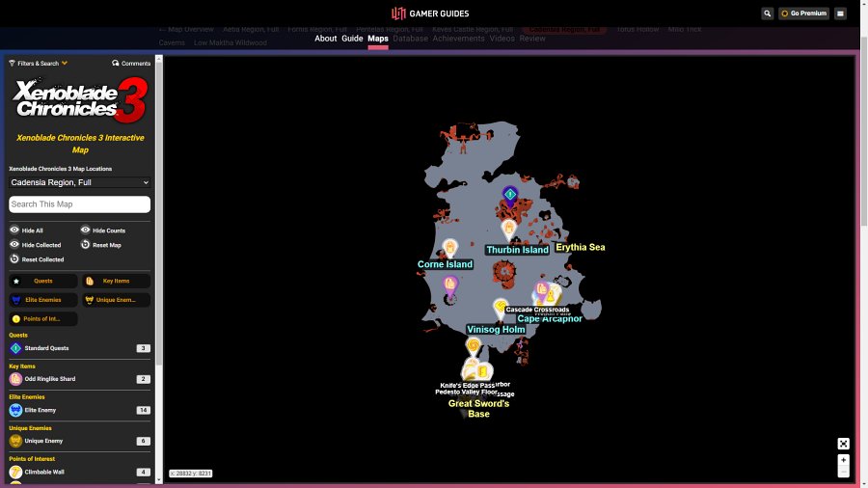Toggle the Points of Interest category filter
Screen dimensions: 868x488
pos(43,318)
